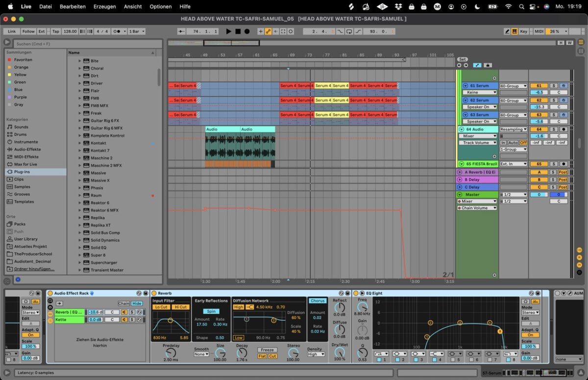Activate the Draw Mode pencil icon
Image resolution: width=588 pixels, height=380 pixels.
(x=507, y=31)
